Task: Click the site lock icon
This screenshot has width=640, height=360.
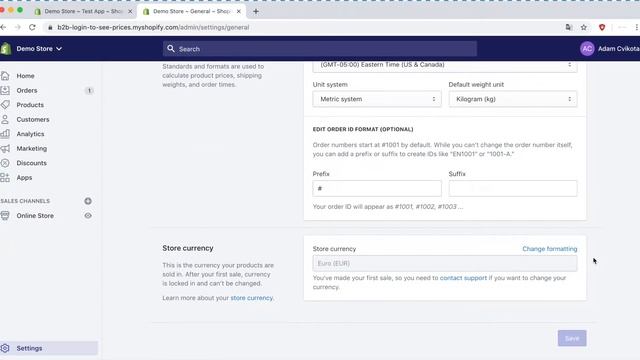Action: click(x=50, y=27)
